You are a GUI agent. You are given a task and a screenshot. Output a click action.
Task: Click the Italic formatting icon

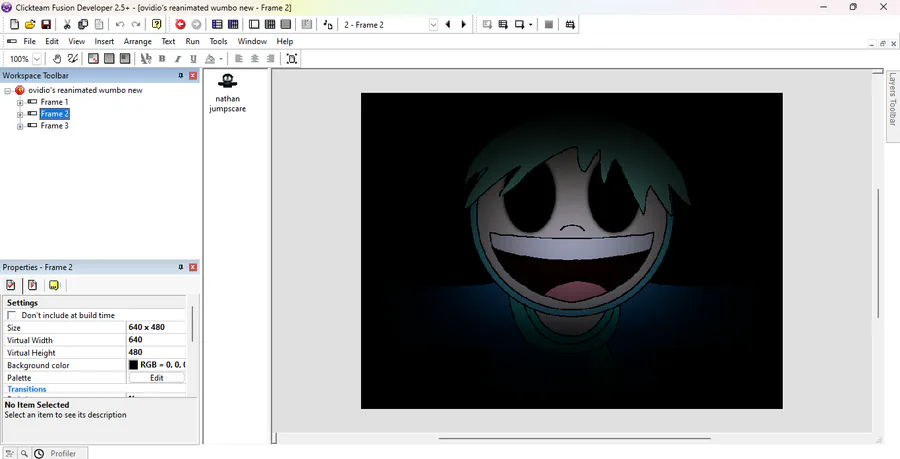(178, 59)
